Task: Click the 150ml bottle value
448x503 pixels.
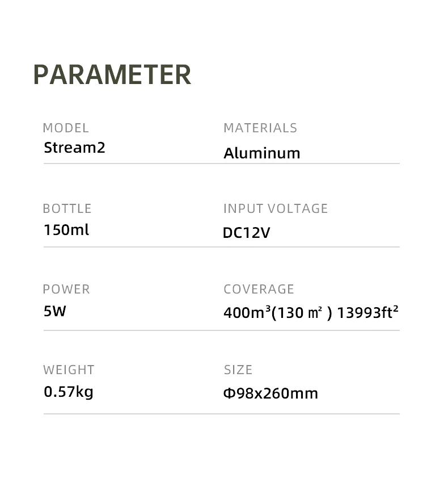Action: click(66, 230)
